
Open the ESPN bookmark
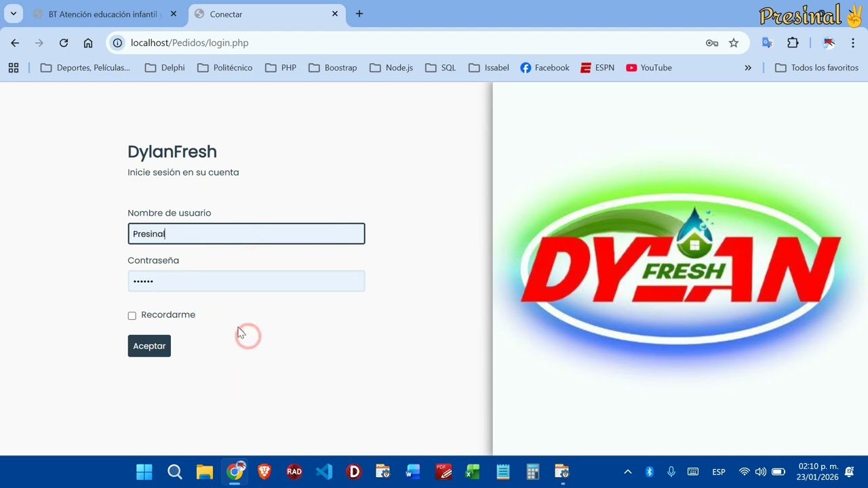point(597,68)
